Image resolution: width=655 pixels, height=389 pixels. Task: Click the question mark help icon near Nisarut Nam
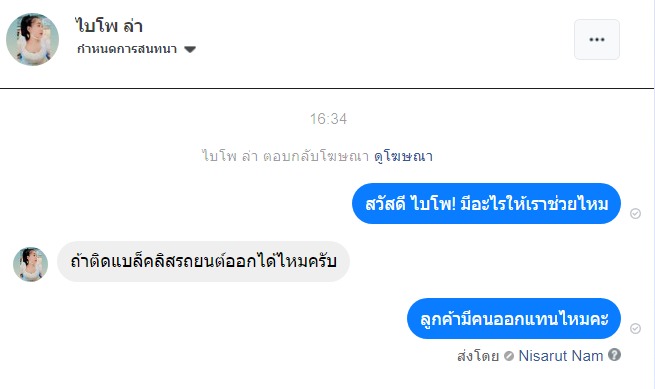[614, 355]
